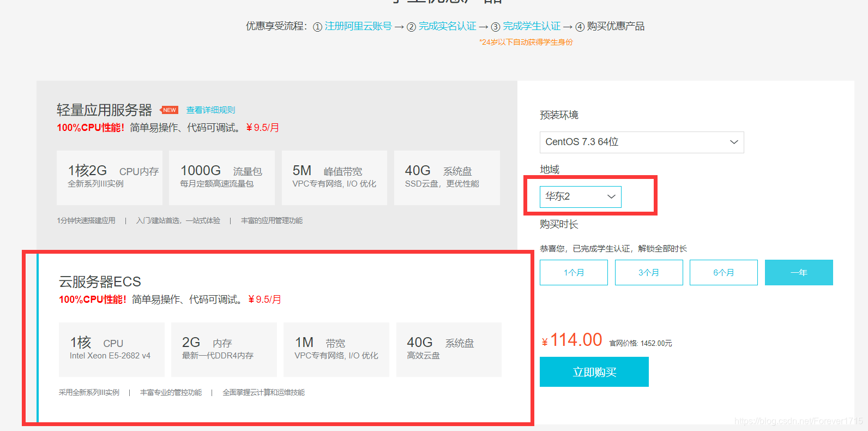The height and width of the screenshot is (431, 868).
Task: Select the 轻量应用服务器 product heading
Action: (104, 110)
